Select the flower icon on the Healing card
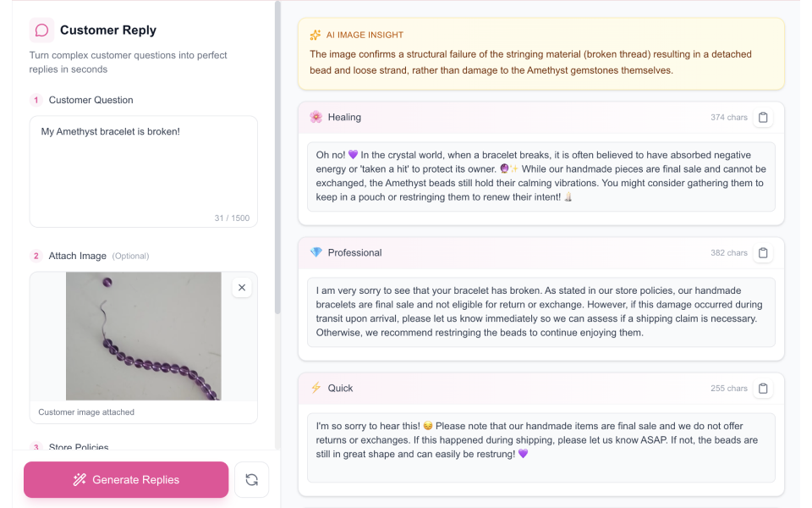 click(x=316, y=118)
